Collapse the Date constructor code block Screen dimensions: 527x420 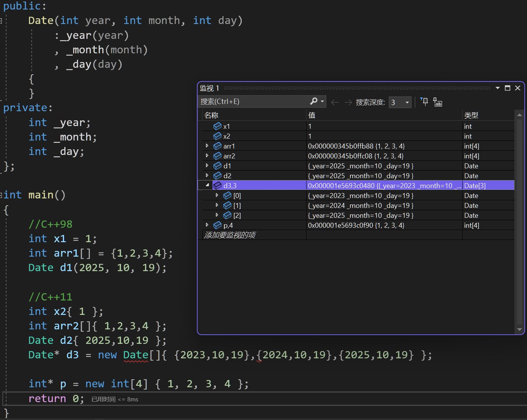coord(1,21)
